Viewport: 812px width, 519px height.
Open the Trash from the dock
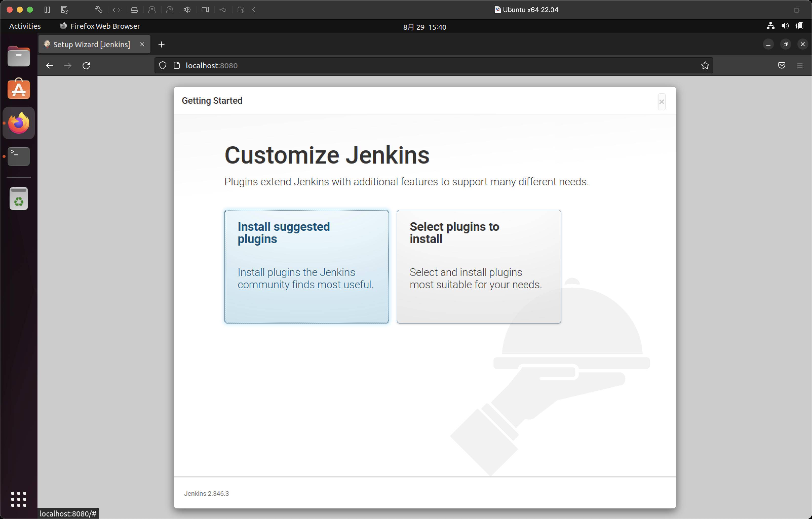click(x=18, y=199)
